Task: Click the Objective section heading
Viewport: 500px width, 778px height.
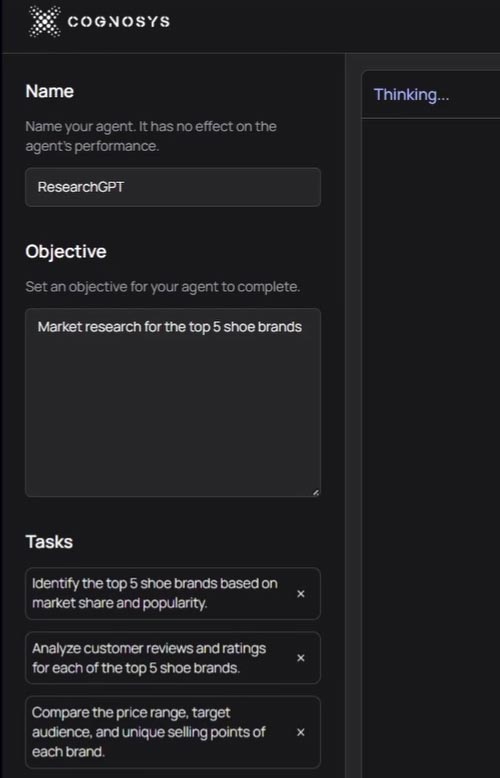Action: tap(66, 252)
